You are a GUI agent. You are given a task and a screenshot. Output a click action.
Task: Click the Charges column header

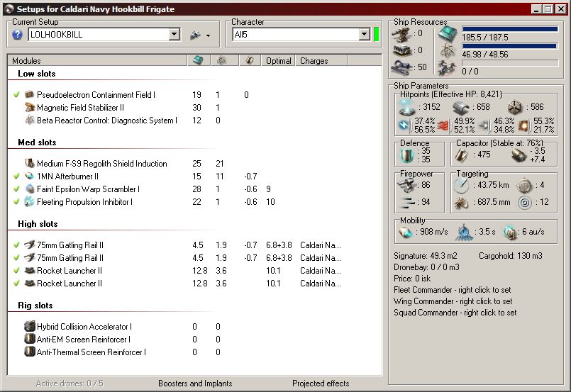pyautogui.click(x=321, y=61)
